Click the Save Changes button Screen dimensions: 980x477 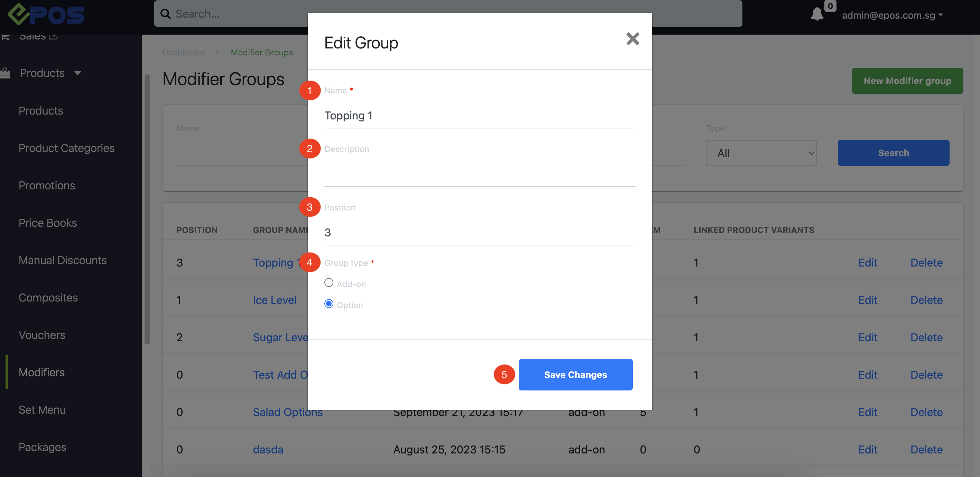point(575,375)
